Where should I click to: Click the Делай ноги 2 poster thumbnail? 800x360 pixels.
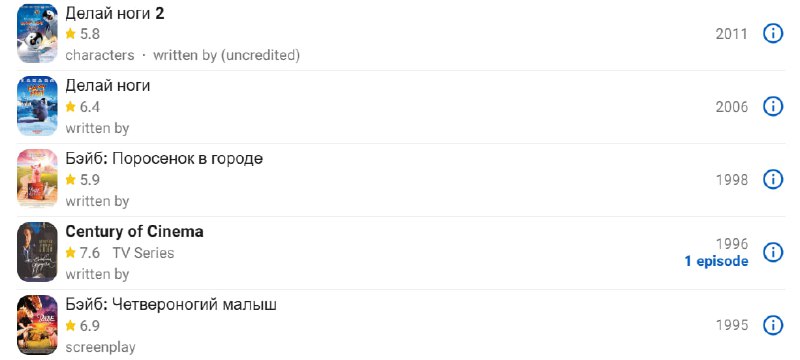37,34
